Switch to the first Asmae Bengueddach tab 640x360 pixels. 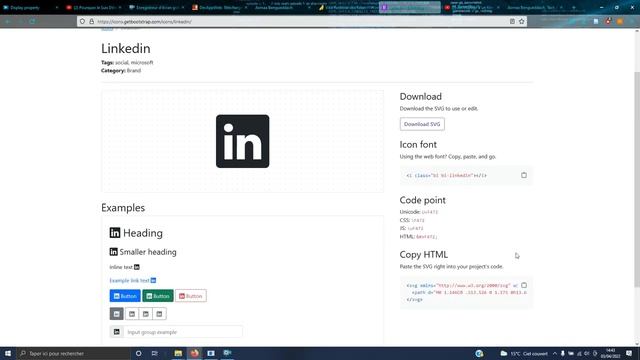(x=282, y=7)
